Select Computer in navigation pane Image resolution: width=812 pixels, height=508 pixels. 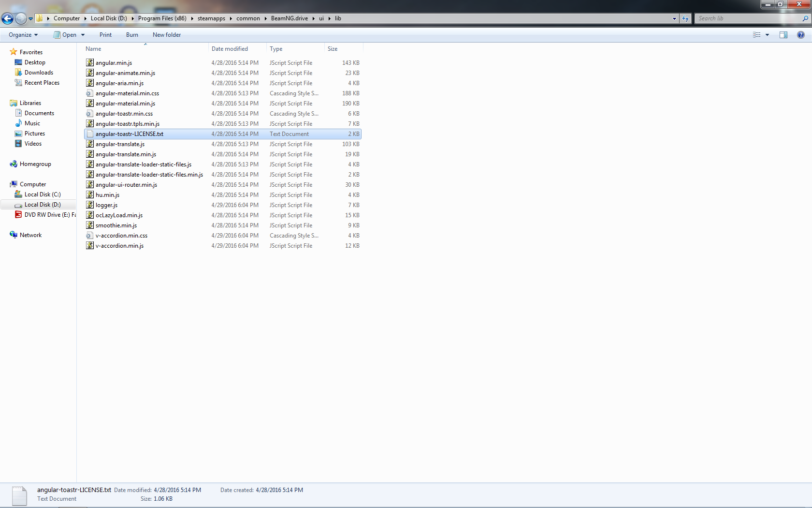pyautogui.click(x=33, y=184)
